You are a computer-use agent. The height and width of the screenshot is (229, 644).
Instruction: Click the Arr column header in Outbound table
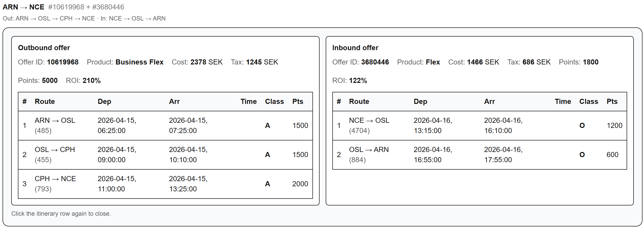[x=174, y=102]
